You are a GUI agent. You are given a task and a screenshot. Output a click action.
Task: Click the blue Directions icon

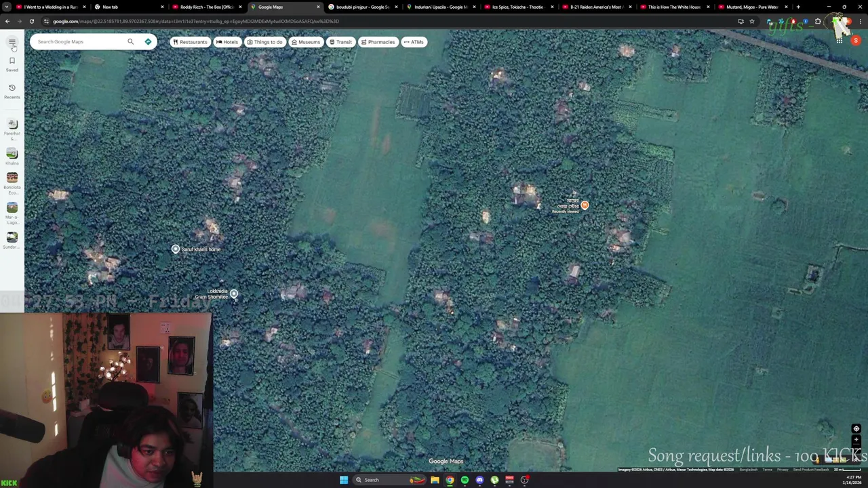click(148, 42)
